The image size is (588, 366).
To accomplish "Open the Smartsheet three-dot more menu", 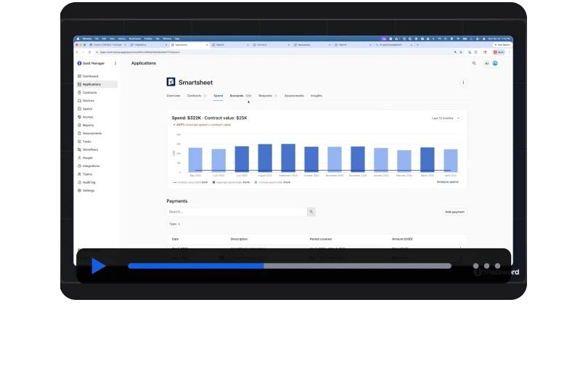I will tap(463, 83).
